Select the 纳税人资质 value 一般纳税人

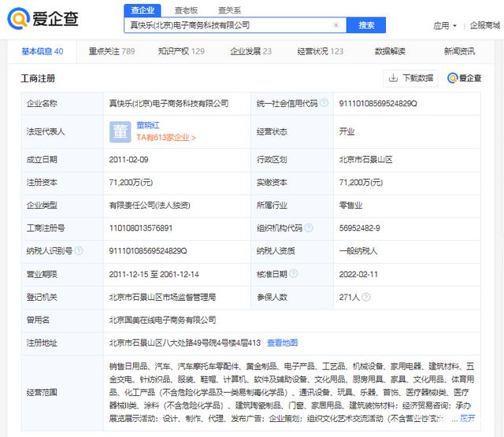(358, 251)
